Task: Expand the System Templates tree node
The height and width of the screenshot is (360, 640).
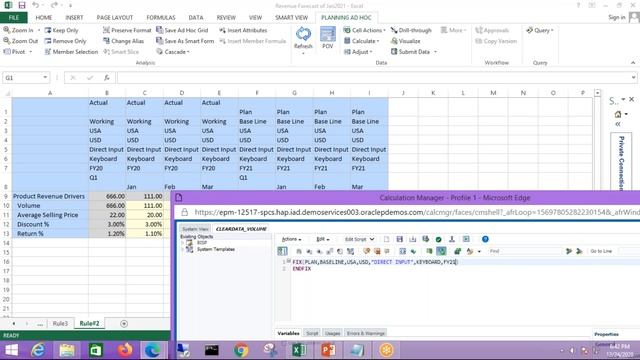Action: tap(182, 249)
